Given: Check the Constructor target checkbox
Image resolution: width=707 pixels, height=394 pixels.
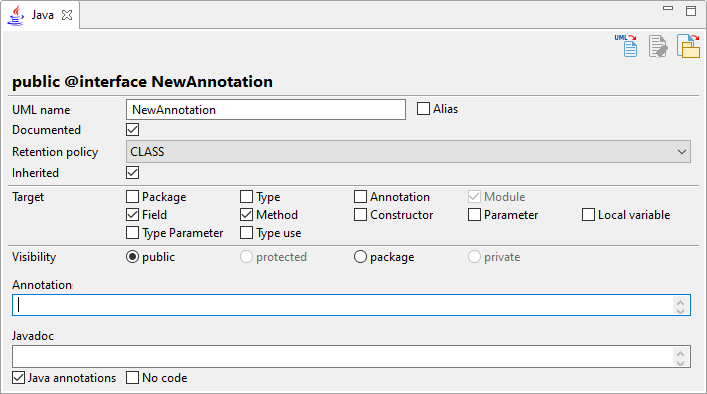Looking at the screenshot, I should (360, 215).
